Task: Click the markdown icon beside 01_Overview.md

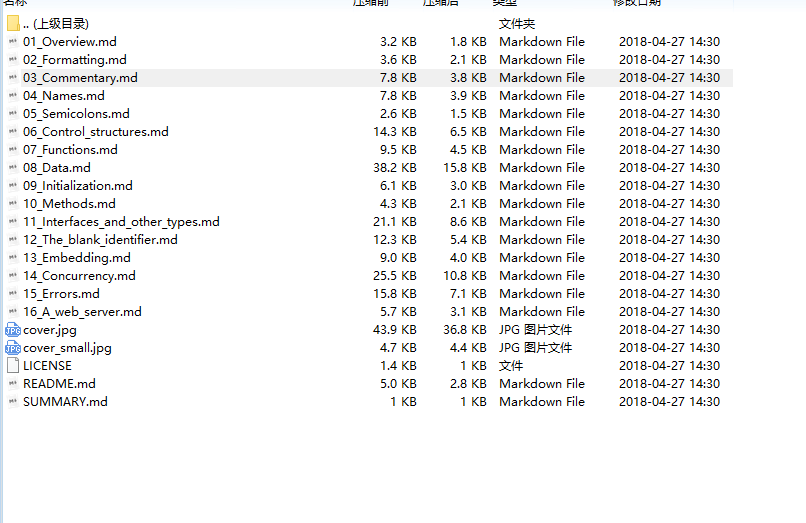Action: 13,42
